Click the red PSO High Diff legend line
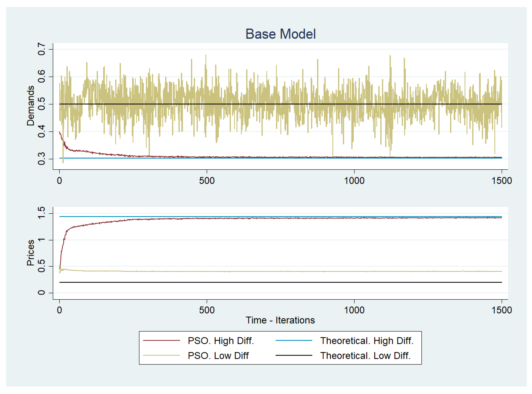Viewport: 532px width, 394px height. pyautogui.click(x=162, y=341)
